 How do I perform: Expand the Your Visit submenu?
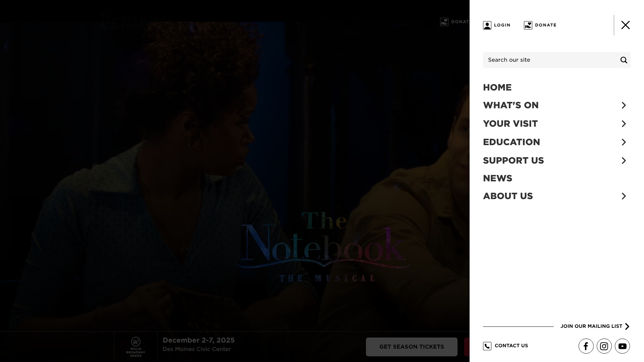point(624,124)
